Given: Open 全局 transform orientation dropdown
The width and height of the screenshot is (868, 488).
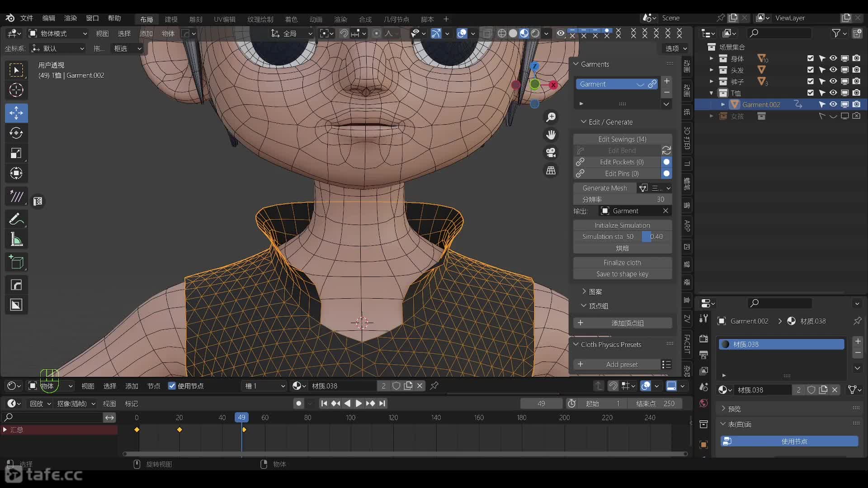Looking at the screenshot, I should click(x=292, y=33).
